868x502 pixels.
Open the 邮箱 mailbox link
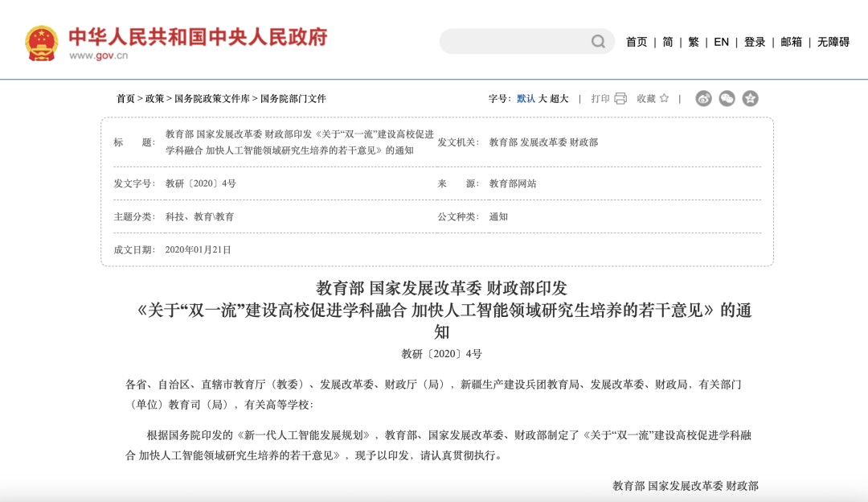pos(792,42)
